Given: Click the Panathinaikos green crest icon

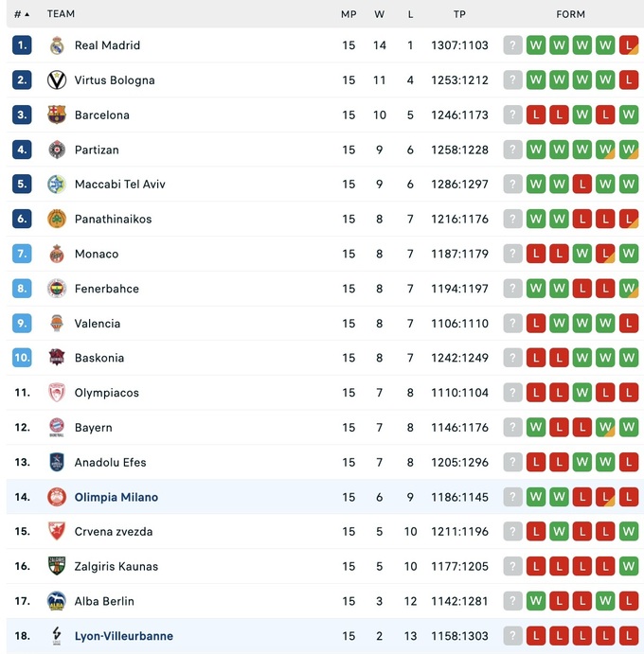Looking at the screenshot, I should [x=57, y=220].
